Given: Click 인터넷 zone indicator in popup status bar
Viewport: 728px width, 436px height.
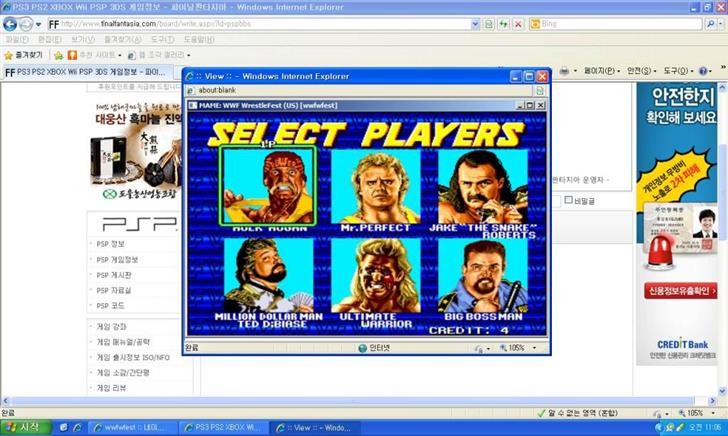Looking at the screenshot, I should (374, 348).
